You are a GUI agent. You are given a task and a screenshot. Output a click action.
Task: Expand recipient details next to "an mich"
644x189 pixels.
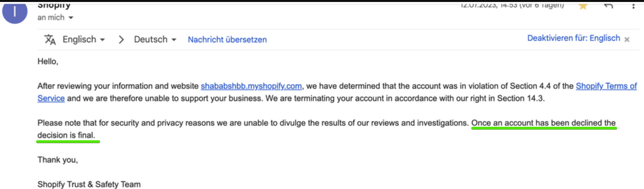tap(71, 18)
